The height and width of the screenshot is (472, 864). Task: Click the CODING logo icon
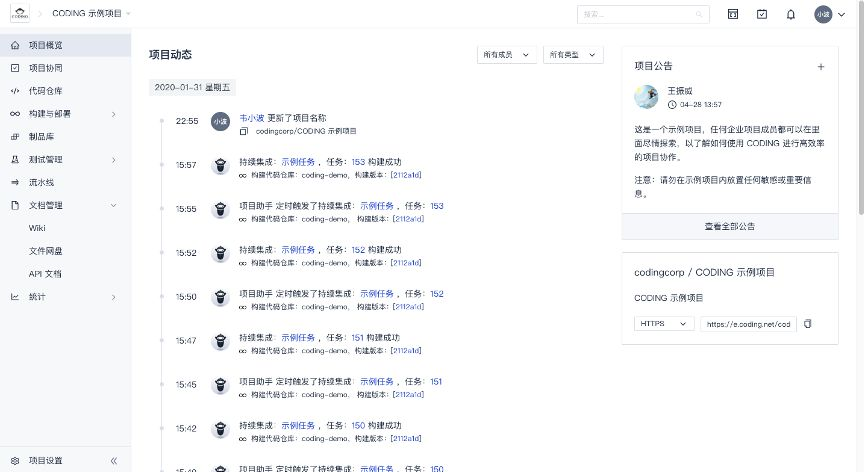coord(20,14)
